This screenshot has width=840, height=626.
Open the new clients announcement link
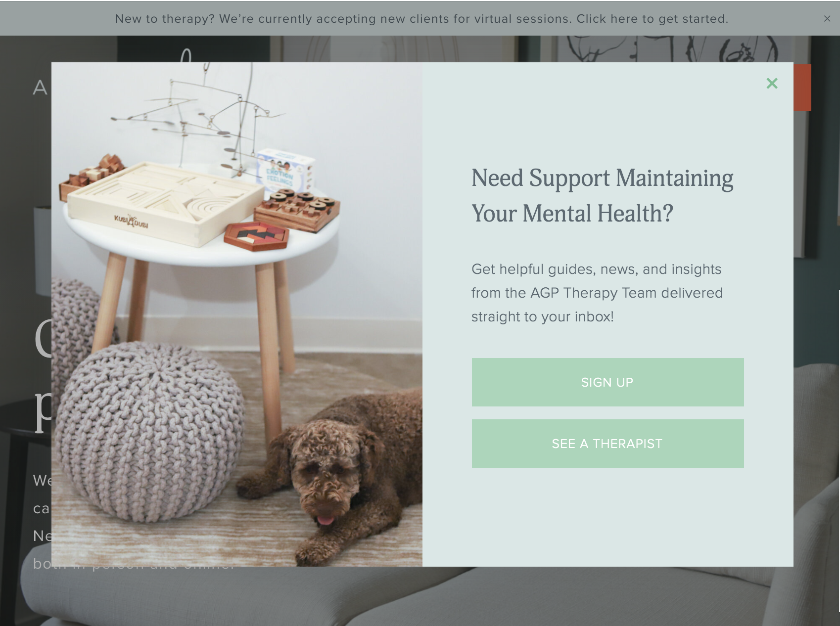click(421, 19)
